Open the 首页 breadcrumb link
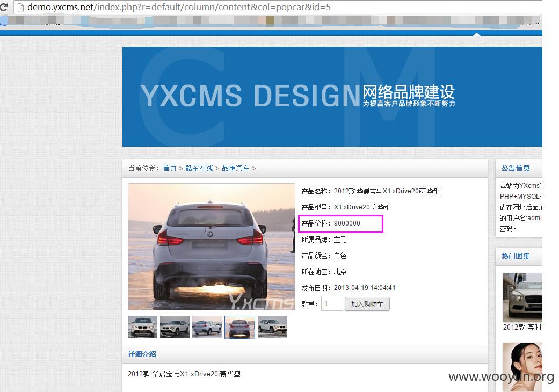 [169, 168]
